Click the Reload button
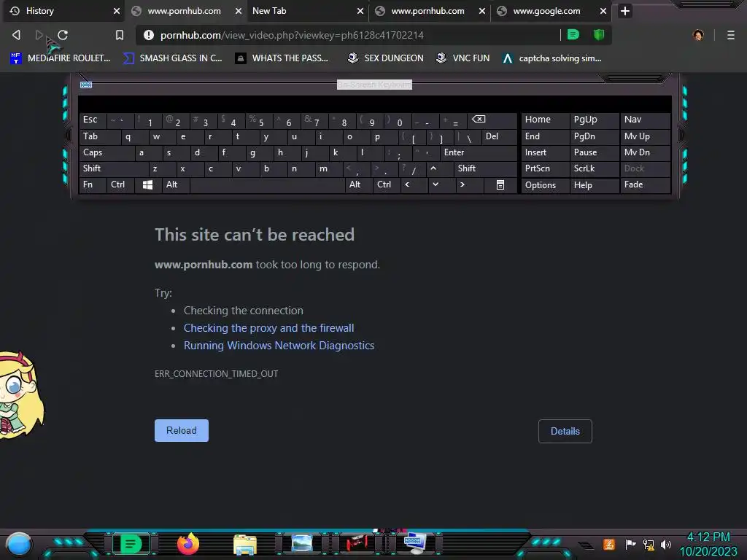747x560 pixels. point(182,430)
